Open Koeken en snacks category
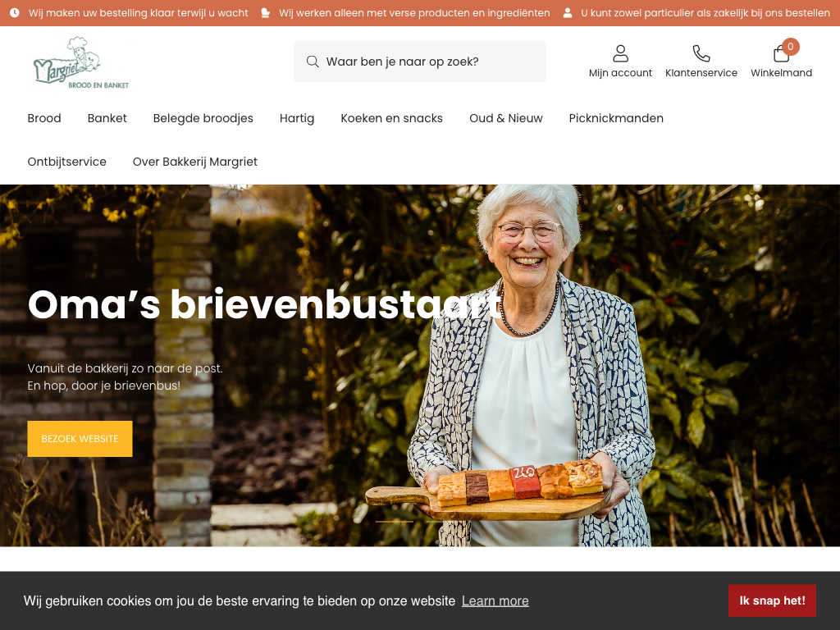The height and width of the screenshot is (630, 840). pyautogui.click(x=391, y=118)
